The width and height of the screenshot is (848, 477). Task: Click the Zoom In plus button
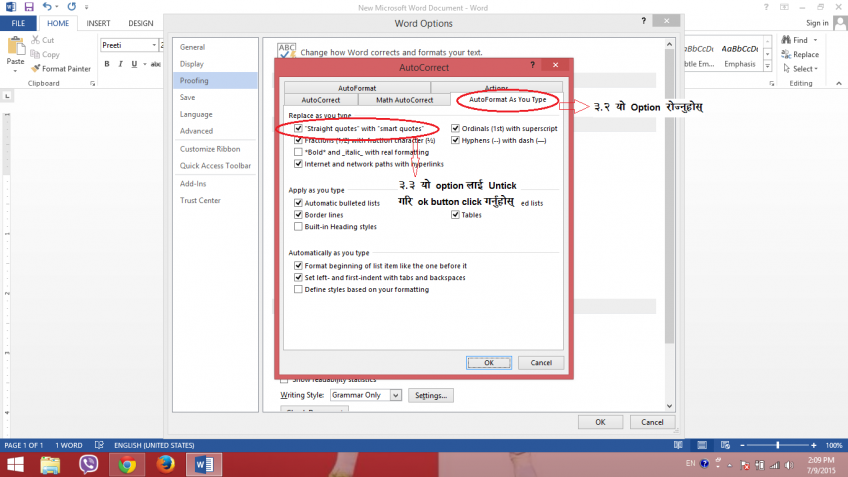click(x=813, y=445)
